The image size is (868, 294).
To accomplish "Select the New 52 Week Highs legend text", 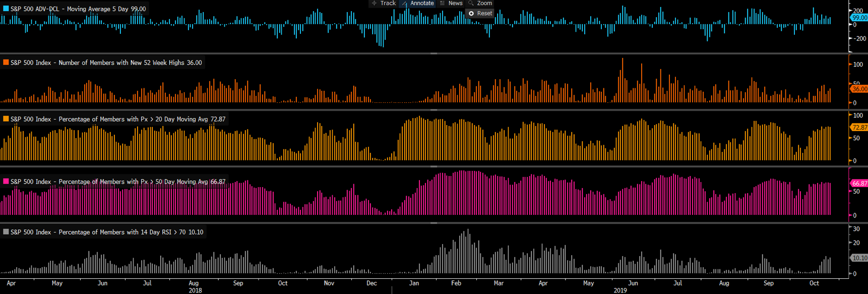I will tap(106, 63).
